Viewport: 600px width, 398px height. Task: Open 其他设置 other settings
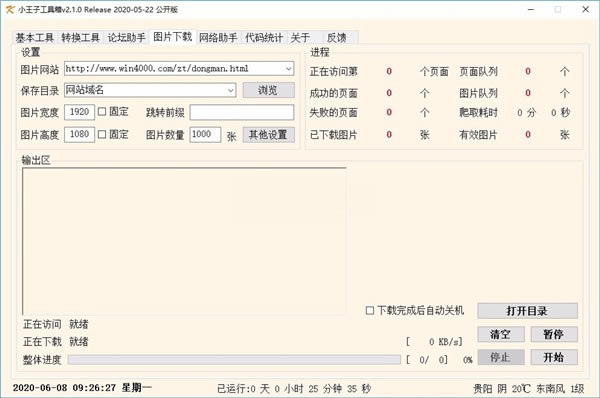click(x=269, y=135)
